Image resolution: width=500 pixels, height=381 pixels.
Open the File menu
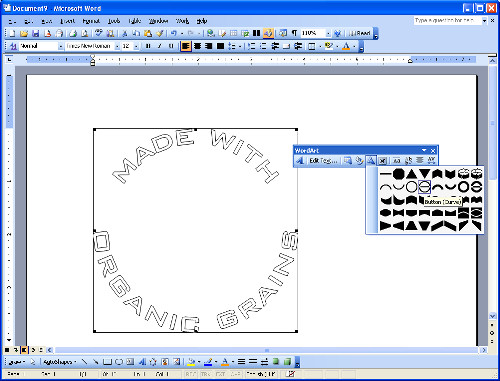[x=12, y=21]
